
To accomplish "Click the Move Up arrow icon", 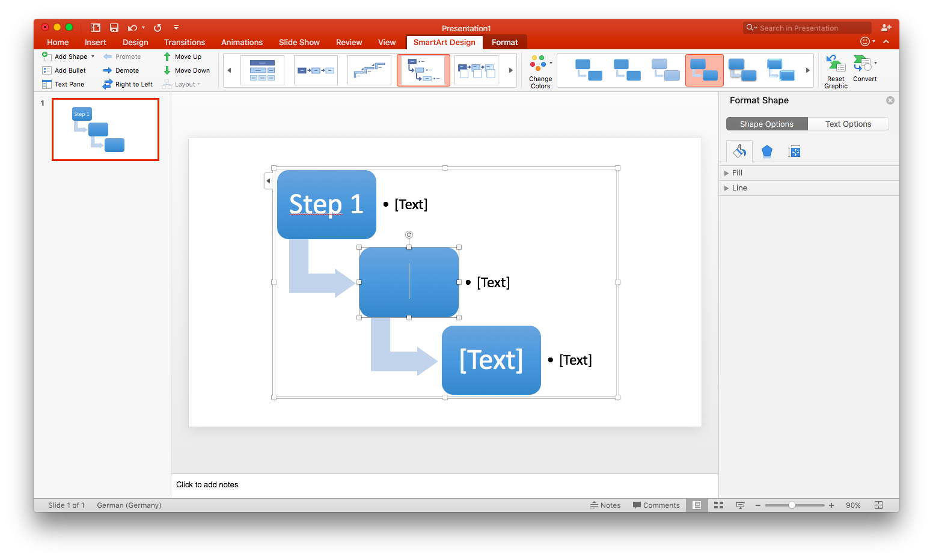I will tap(167, 56).
